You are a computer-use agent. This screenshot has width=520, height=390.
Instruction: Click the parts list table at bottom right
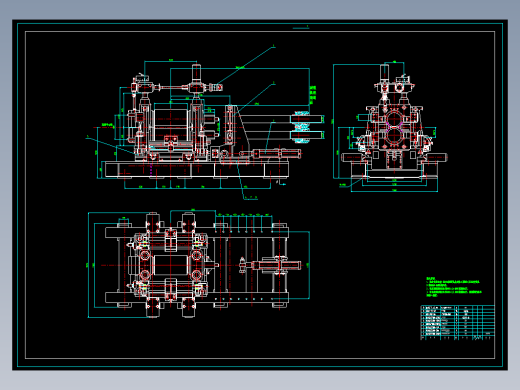coord(457,322)
